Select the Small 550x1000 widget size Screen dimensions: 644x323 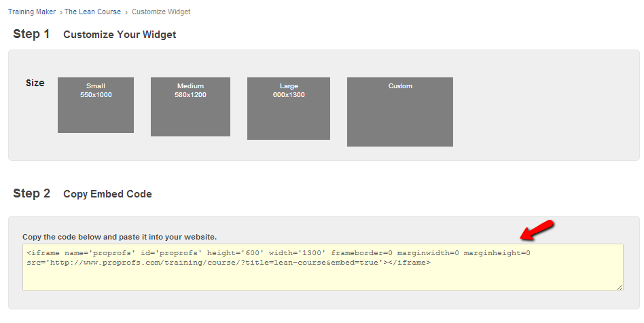tap(96, 104)
